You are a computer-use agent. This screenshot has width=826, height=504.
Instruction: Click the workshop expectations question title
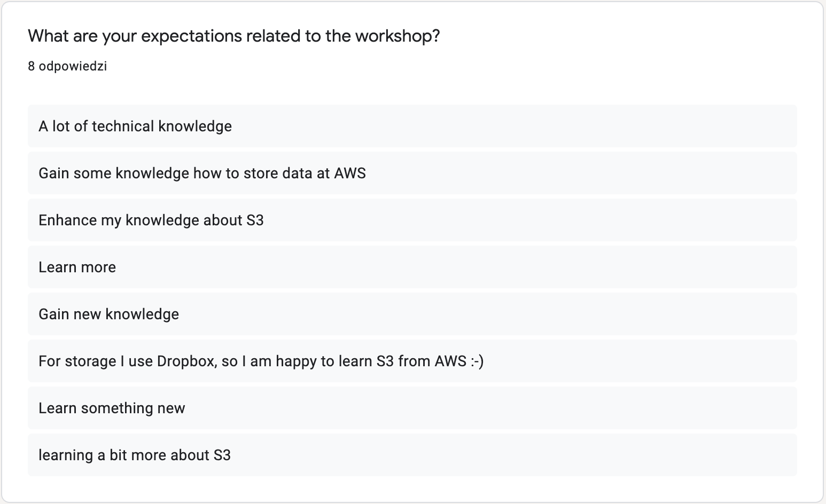tap(234, 36)
